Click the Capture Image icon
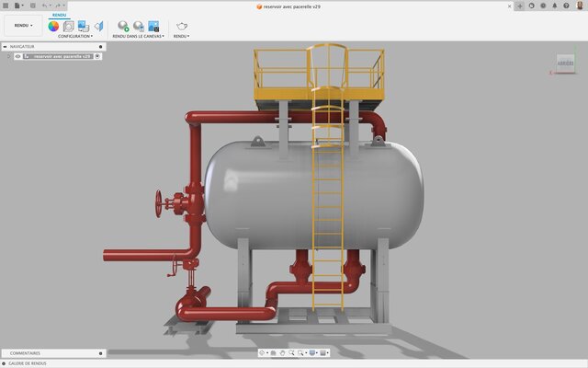 coord(153,26)
